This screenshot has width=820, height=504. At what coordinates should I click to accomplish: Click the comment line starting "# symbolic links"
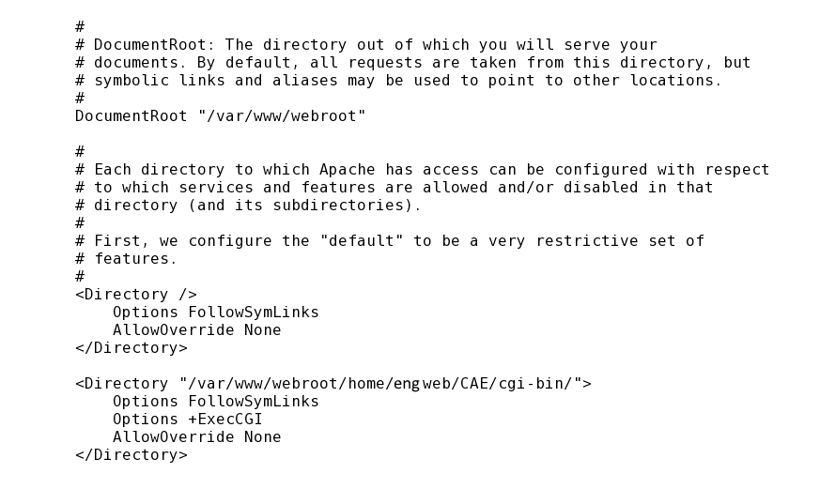click(398, 80)
